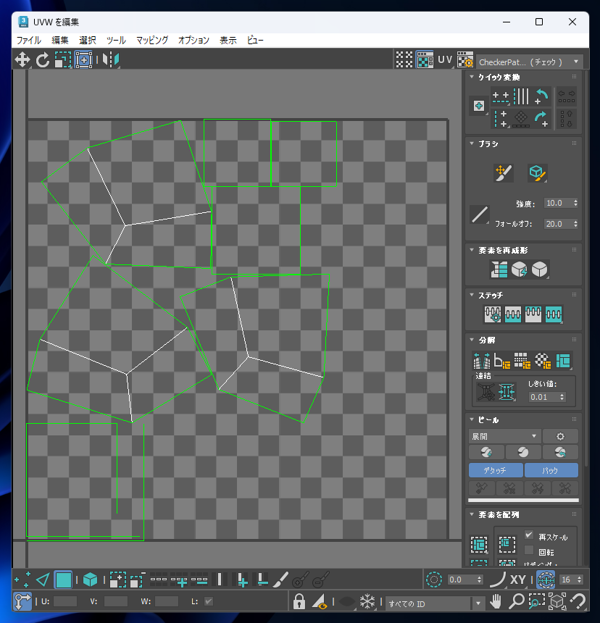Open texture checker options icon

tap(465, 60)
